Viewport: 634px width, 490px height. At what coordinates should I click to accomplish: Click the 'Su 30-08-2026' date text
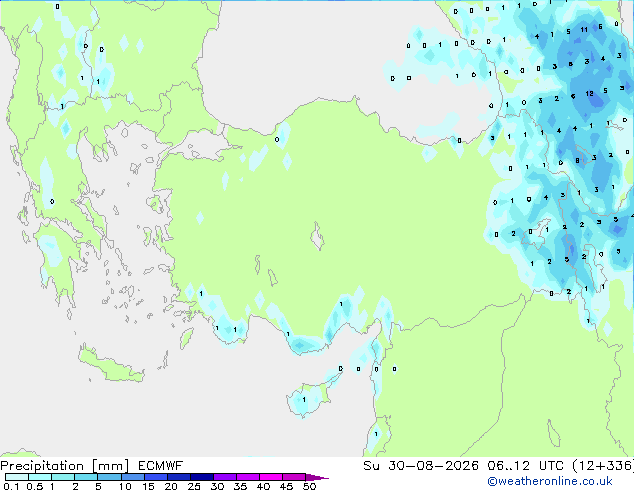pos(421,466)
